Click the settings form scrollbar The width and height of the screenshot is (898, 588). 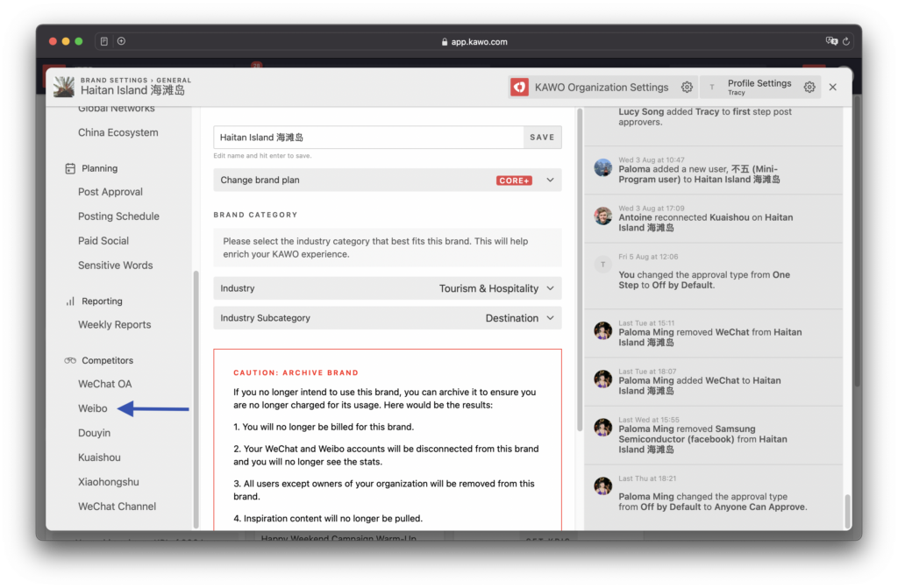pos(580,269)
